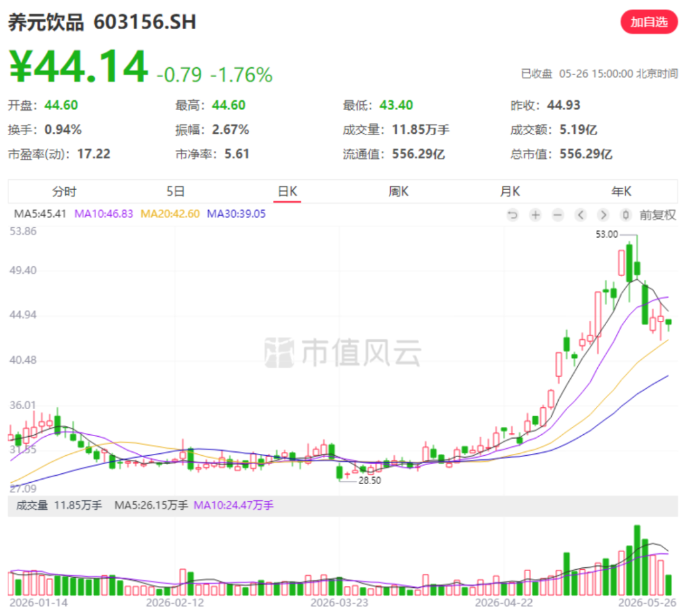
Task: Click the 市净率 value 5.61
Action: coord(236,154)
